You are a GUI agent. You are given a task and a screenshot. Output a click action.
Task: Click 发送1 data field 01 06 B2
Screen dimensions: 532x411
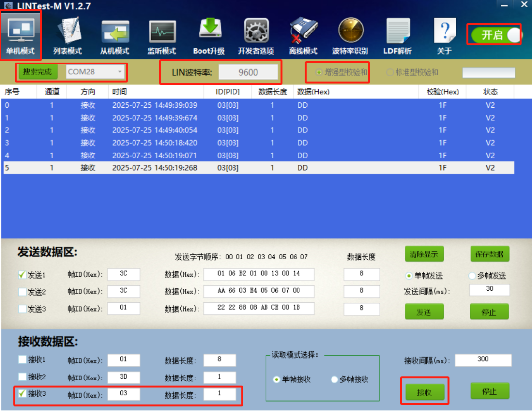tap(259, 274)
